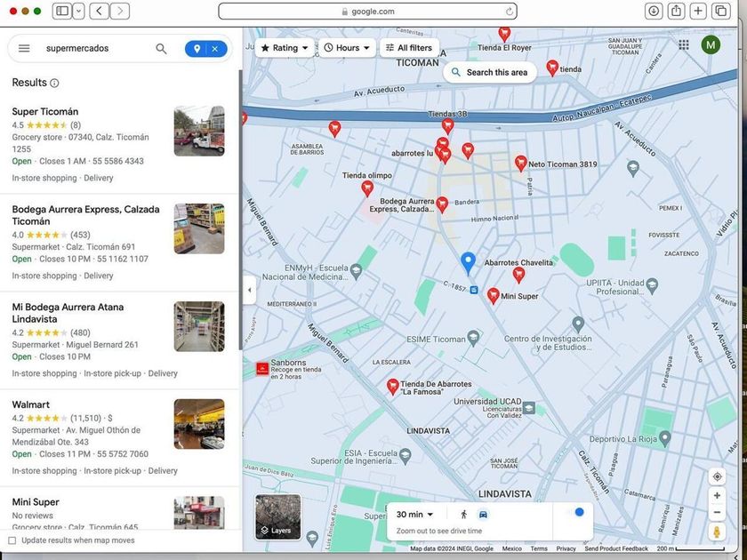Select the Tienda olimpo map pin
Screen dimensions: 747x560
pos(366,188)
